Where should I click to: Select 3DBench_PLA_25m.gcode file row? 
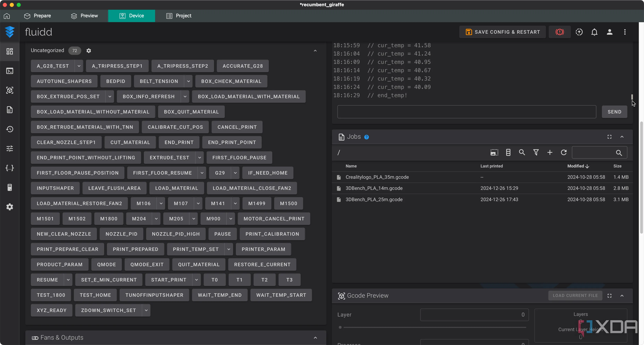point(482,200)
